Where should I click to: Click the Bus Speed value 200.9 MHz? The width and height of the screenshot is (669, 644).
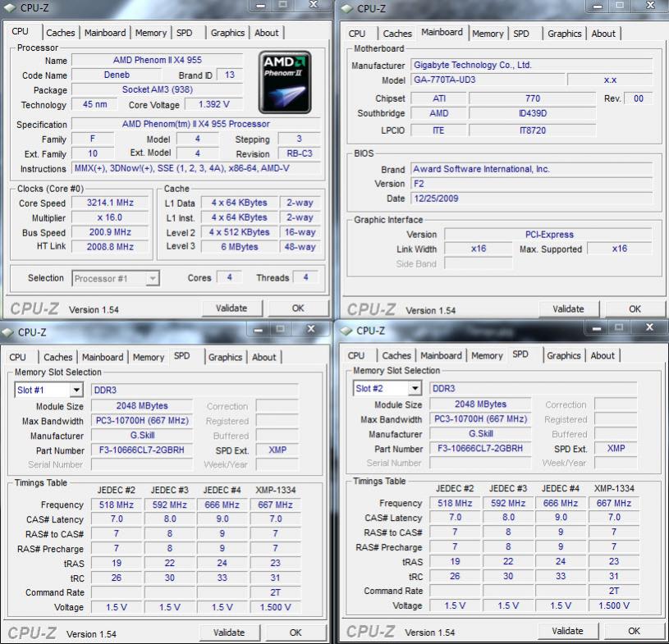click(x=110, y=232)
